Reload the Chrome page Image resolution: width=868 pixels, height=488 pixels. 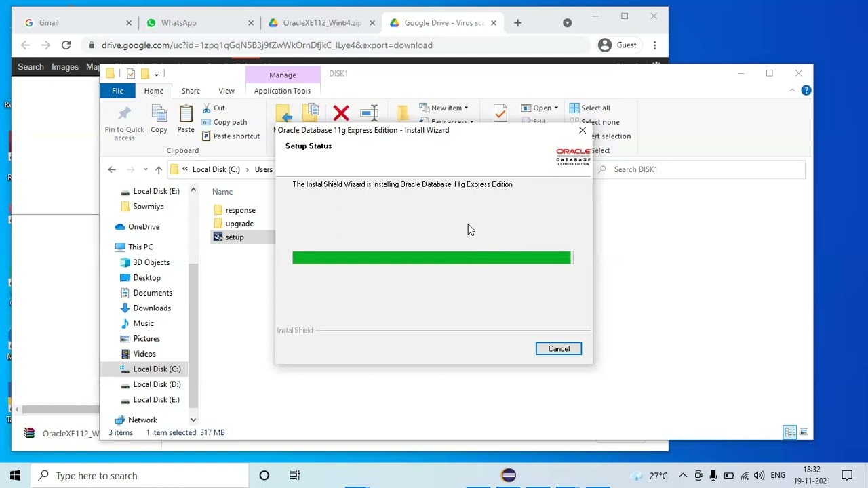tap(66, 45)
